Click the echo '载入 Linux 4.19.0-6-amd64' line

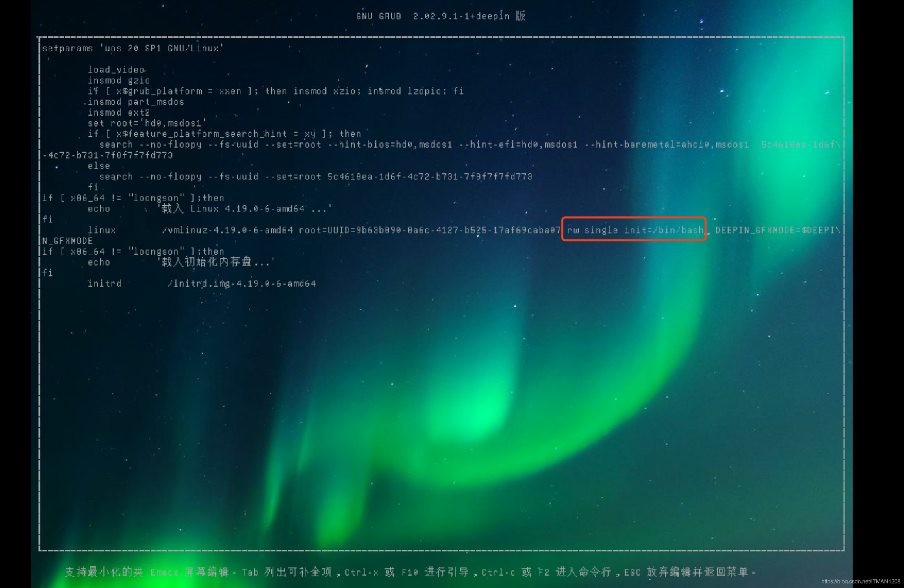[x=210, y=208]
